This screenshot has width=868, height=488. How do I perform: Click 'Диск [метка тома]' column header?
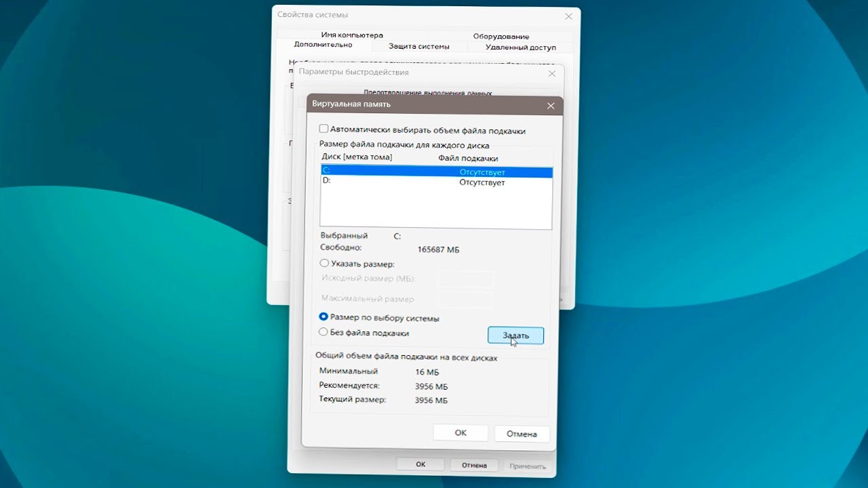click(357, 157)
